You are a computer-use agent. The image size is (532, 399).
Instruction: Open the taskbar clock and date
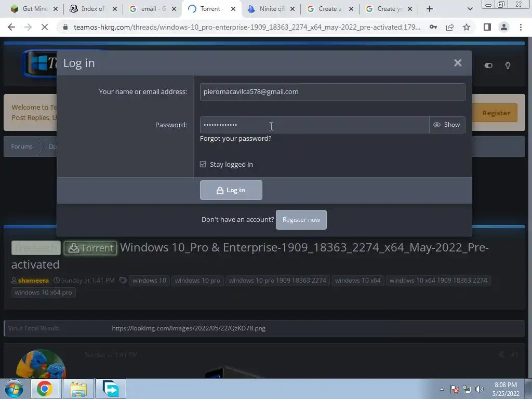[506, 389]
